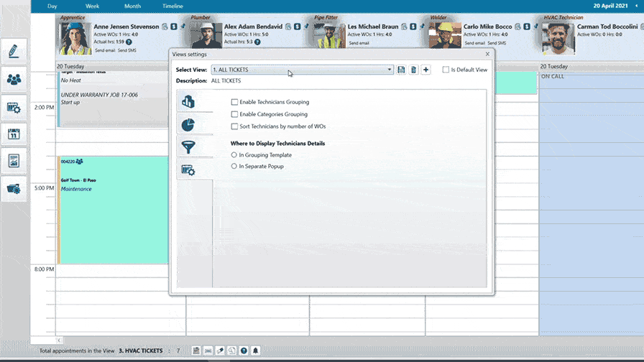The width and height of the screenshot is (644, 362).
Task: Add a new view with plus icon
Action: coord(426,70)
